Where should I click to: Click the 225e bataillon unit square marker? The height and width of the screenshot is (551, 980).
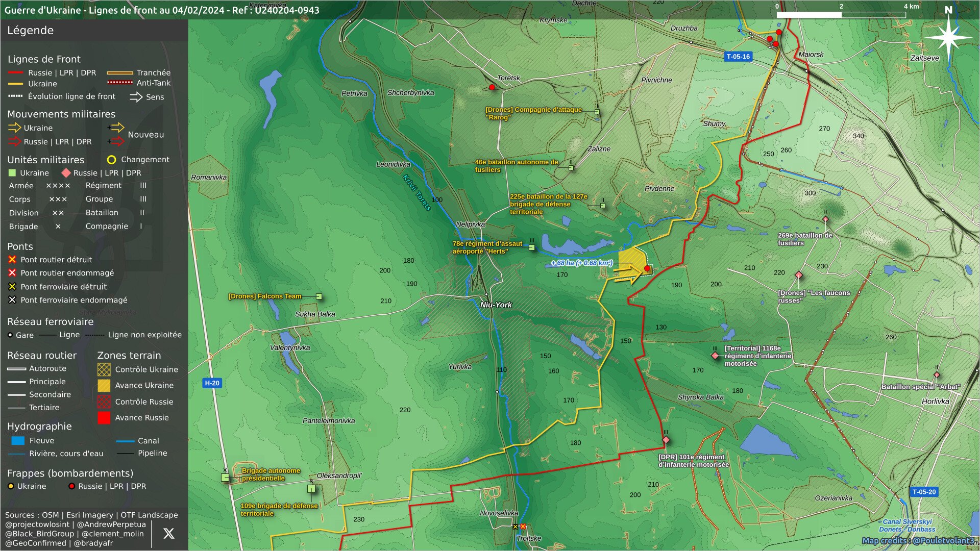pyautogui.click(x=603, y=206)
